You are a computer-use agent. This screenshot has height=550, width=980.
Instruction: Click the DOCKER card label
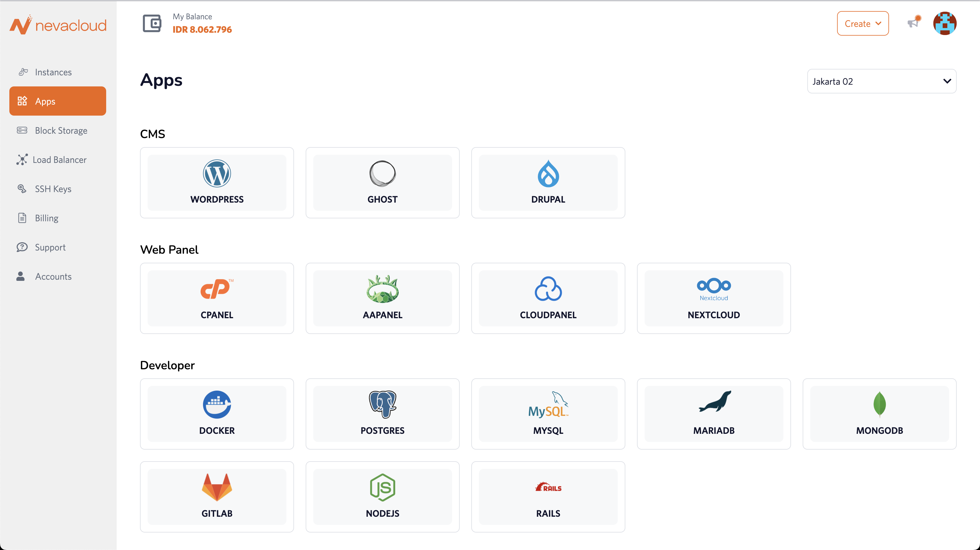click(x=217, y=430)
